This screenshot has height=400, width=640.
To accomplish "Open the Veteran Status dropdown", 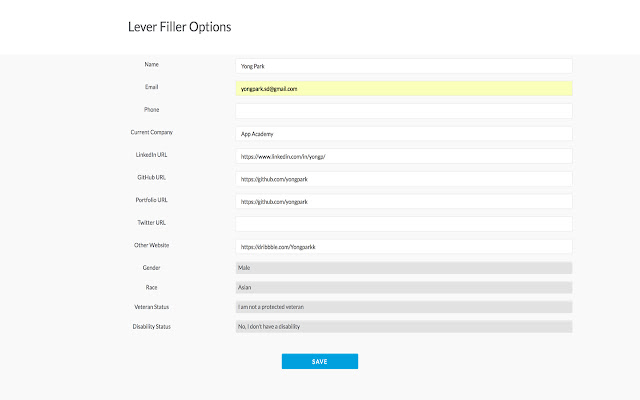I will pos(403,307).
